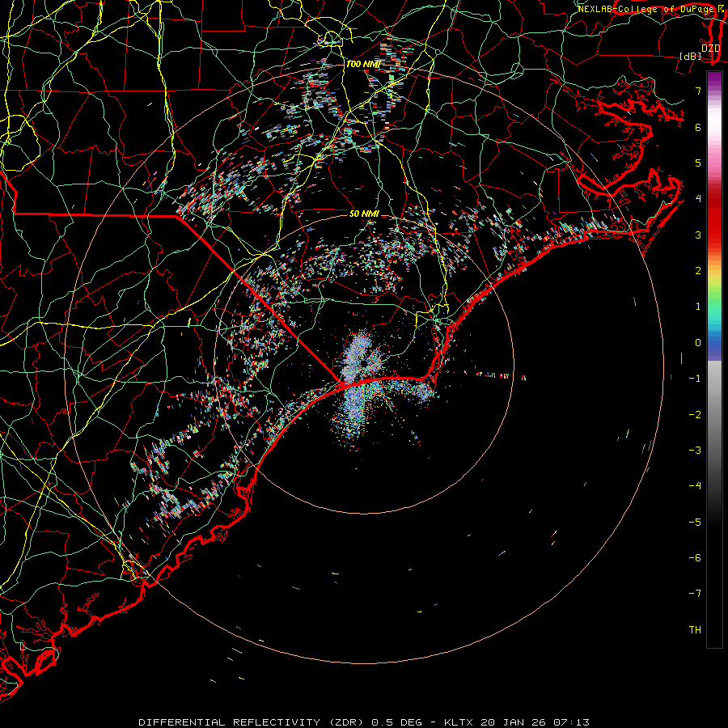The image size is (728, 728).
Task: Click the "20 JAN 26" date in the caption
Action: (x=512, y=722)
